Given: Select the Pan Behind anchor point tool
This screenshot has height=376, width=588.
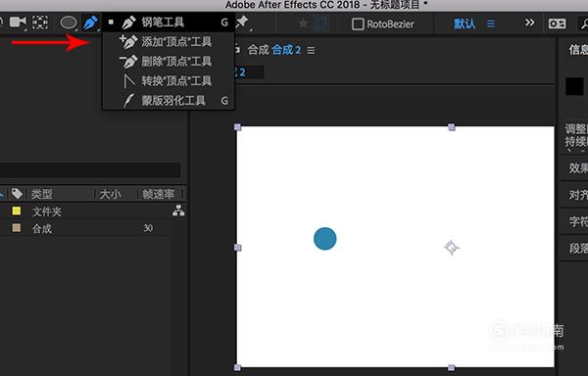Looking at the screenshot, I should point(40,23).
